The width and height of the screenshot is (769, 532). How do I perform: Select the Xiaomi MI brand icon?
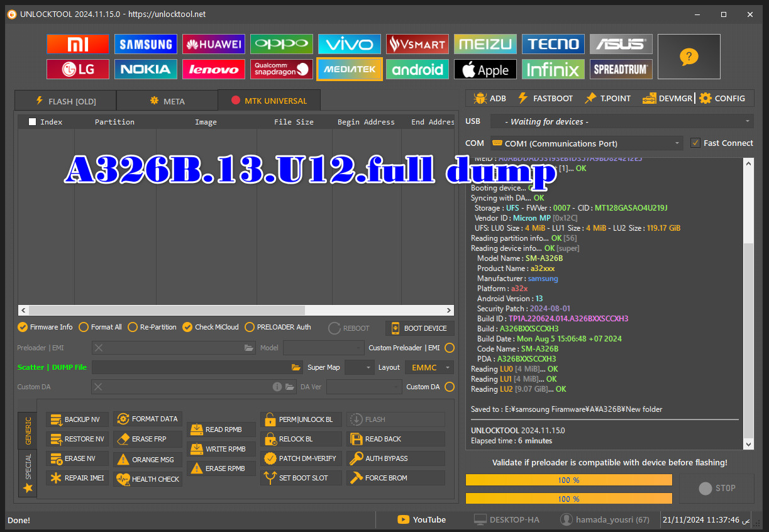coord(78,44)
